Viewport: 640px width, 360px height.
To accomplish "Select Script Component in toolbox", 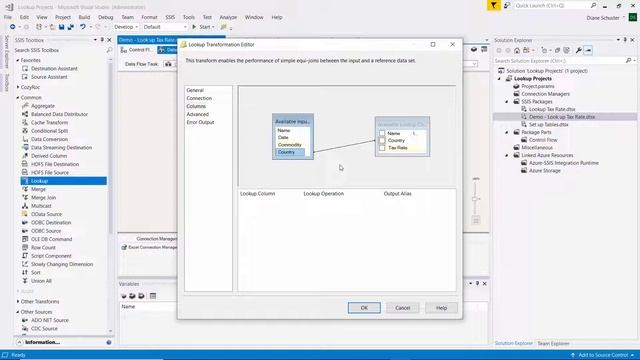I will point(51,256).
